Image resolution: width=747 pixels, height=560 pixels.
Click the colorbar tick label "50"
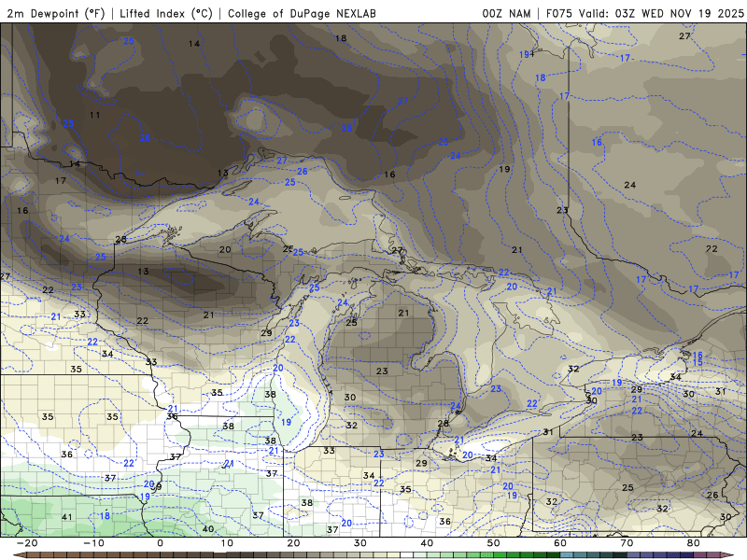(494, 543)
